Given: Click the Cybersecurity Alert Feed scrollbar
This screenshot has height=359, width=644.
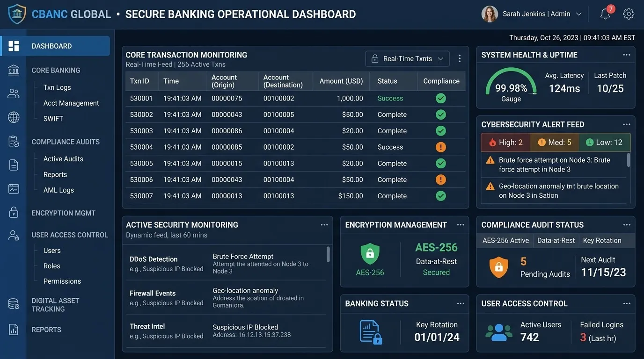Looking at the screenshot, I should pyautogui.click(x=628, y=160).
